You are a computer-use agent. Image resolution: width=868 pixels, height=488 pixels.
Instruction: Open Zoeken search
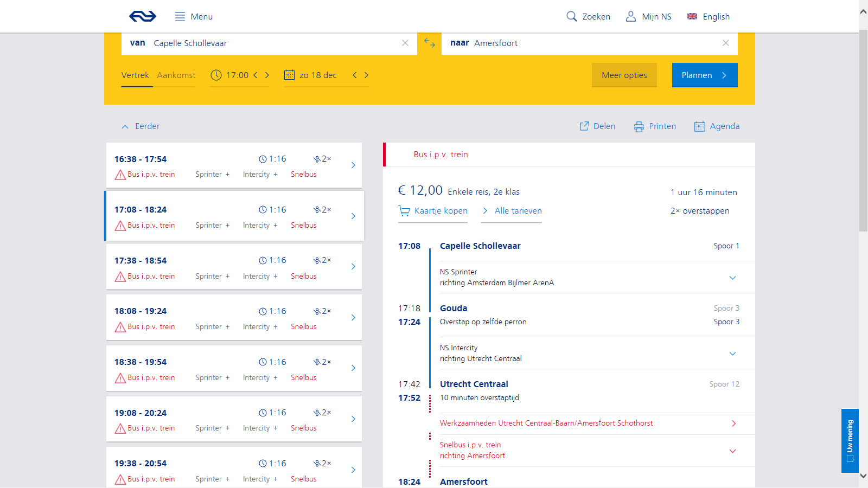589,17
